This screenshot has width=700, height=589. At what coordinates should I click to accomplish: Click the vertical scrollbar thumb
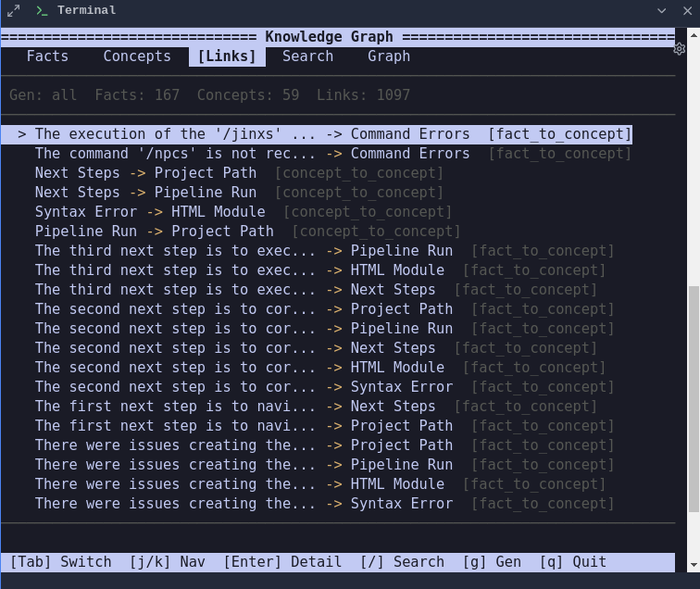(694, 399)
